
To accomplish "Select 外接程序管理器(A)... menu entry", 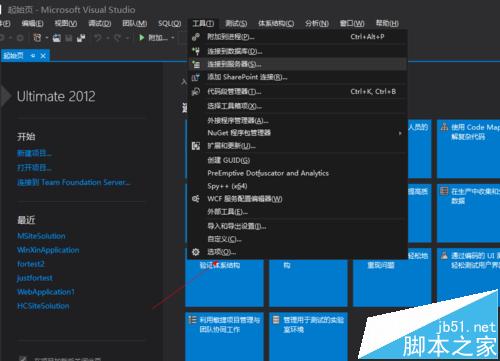I will click(298, 120).
